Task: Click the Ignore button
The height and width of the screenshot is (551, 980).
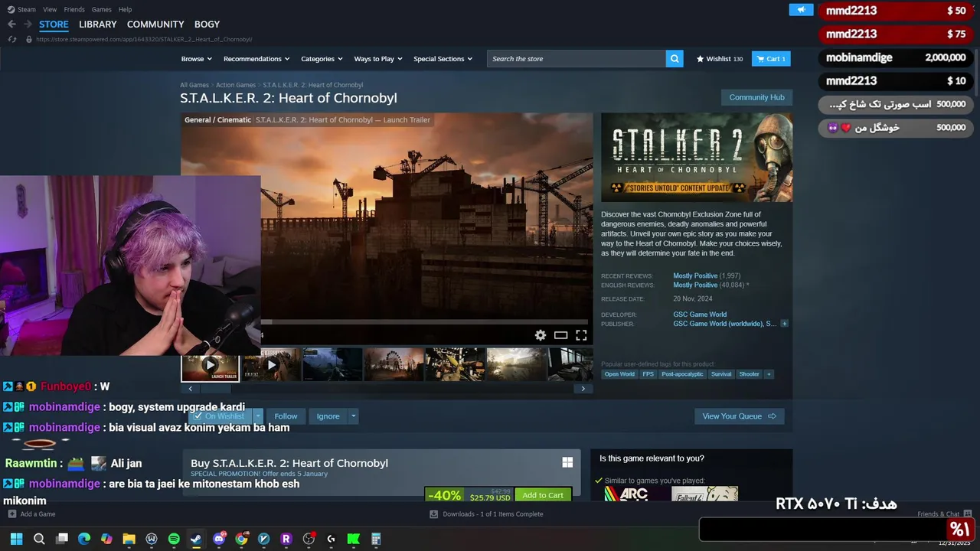Action: coord(328,416)
